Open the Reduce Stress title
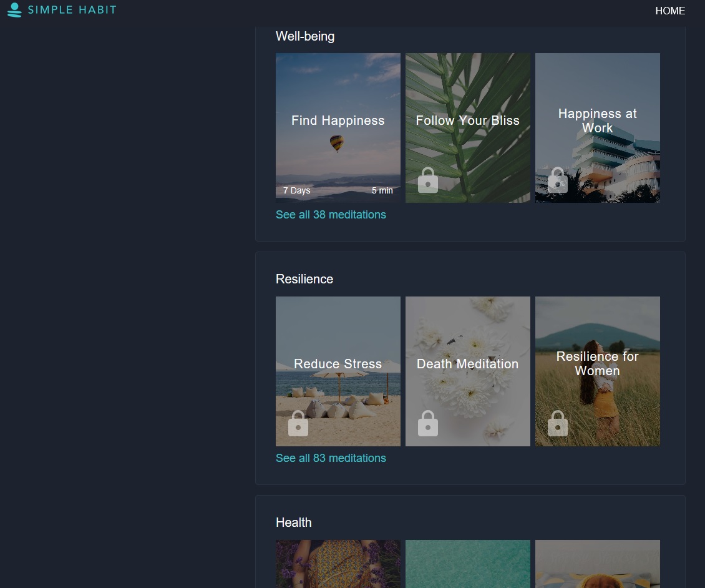This screenshot has width=705, height=588. click(338, 364)
